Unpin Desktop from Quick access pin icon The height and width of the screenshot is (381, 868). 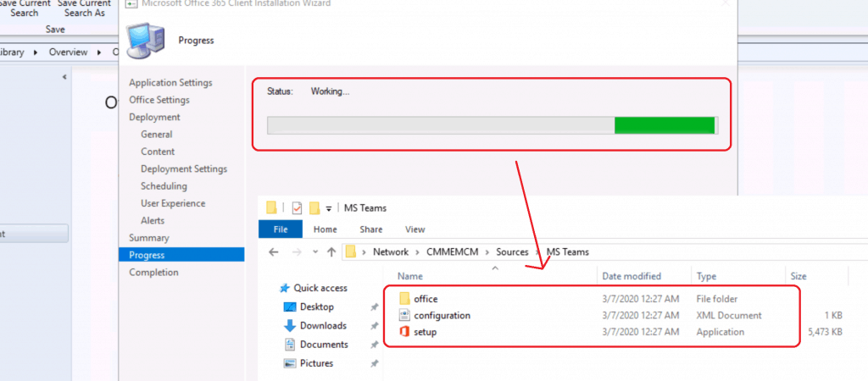[x=375, y=306]
